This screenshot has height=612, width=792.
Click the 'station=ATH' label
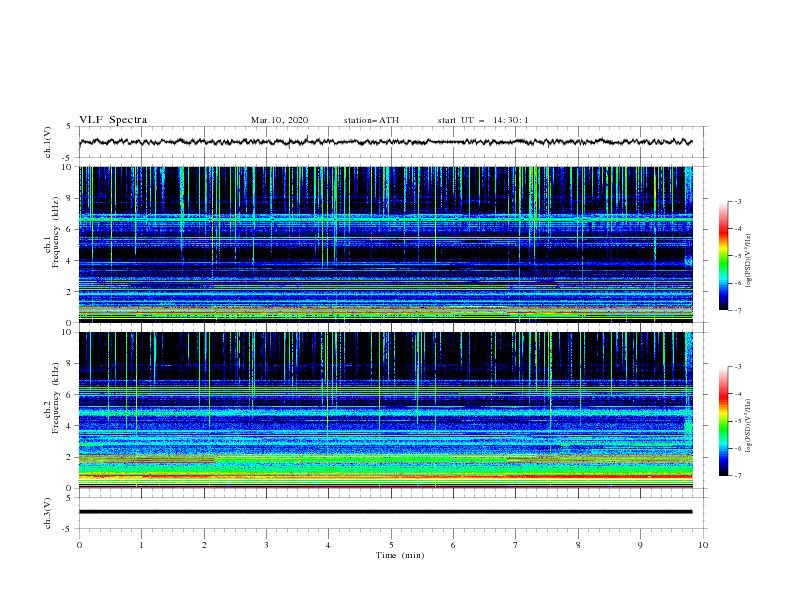[371, 120]
